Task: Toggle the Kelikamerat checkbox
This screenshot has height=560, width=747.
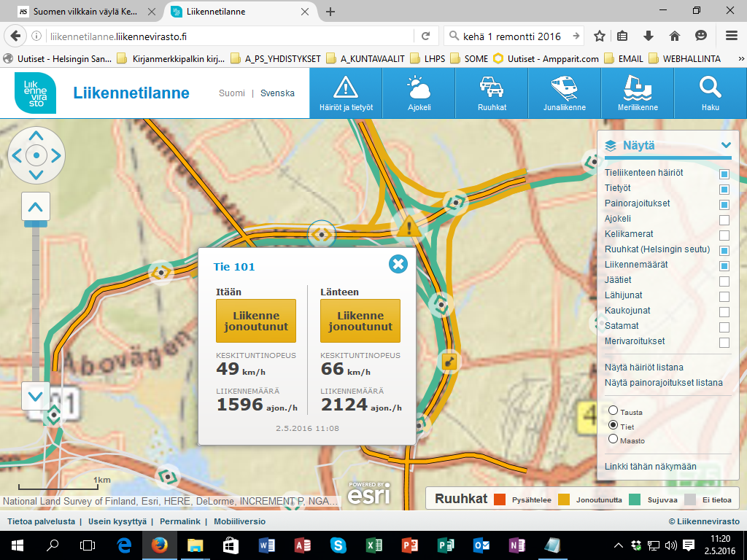Action: coord(724,236)
